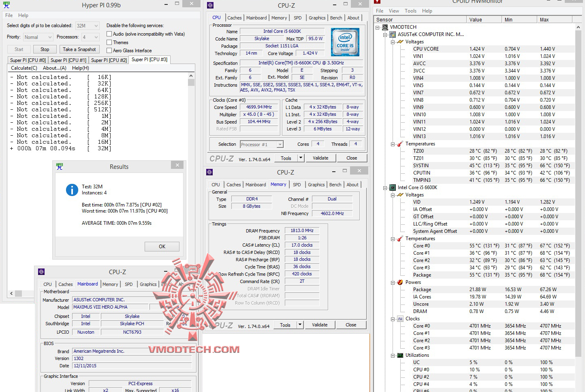Click the Calculate(C) menu in Super PI
The height and width of the screenshot is (392, 585).
[x=24, y=68]
